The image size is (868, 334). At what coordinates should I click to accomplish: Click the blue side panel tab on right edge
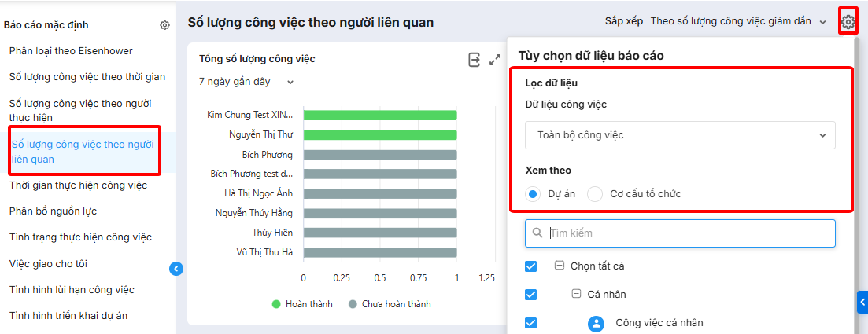(862, 301)
